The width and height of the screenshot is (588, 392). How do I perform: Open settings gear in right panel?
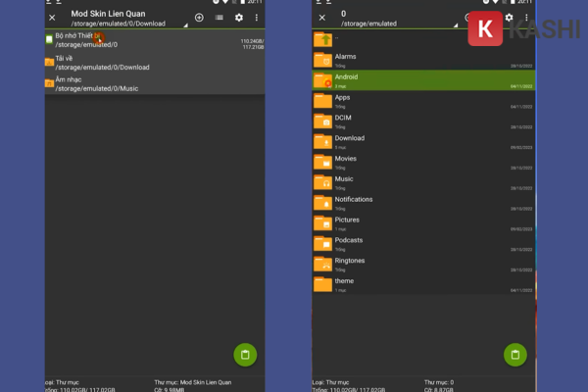(x=509, y=18)
